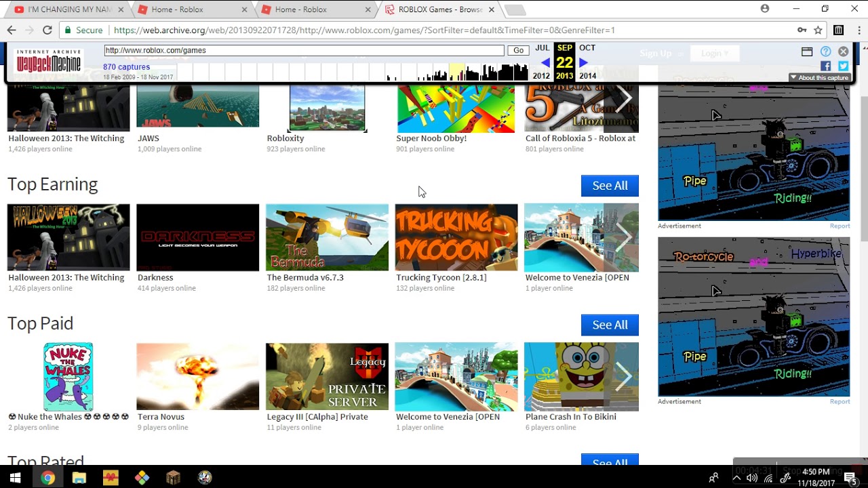Report the upper advertisement
Screen dimensions: 868x488
click(x=840, y=226)
